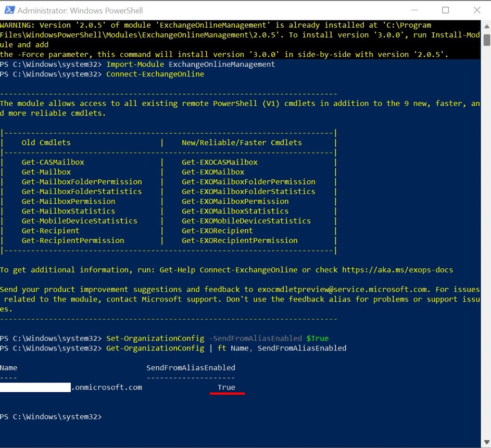The height and width of the screenshot is (448, 491).
Task: Click 'Get-RecipientPermission' old cmdlet entry
Action: coord(73,241)
